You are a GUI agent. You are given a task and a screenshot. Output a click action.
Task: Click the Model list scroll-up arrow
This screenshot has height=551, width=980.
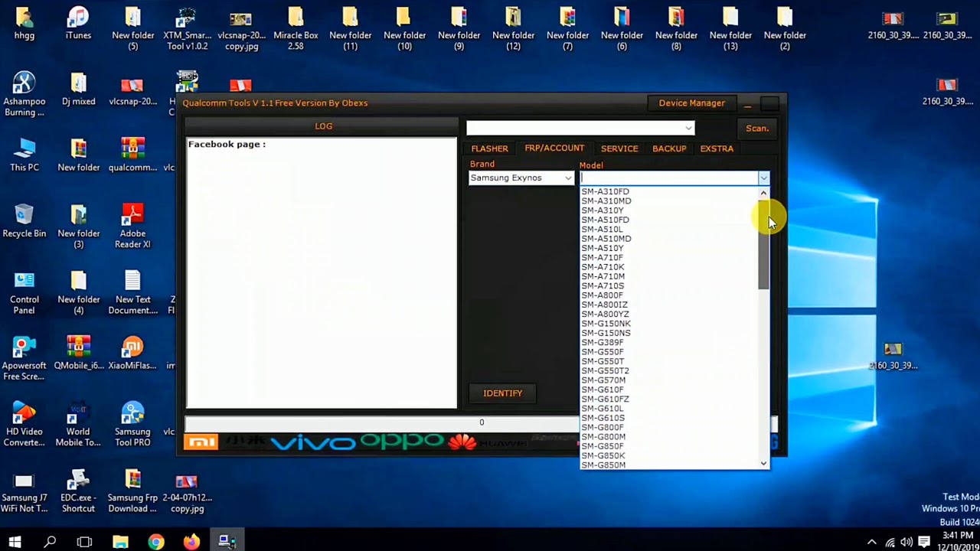tap(763, 194)
